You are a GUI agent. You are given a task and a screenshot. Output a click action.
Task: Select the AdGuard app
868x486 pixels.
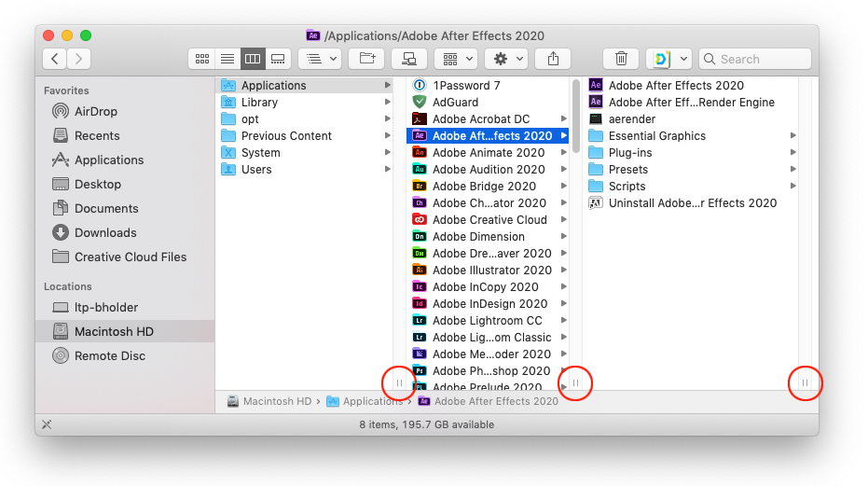point(488,103)
